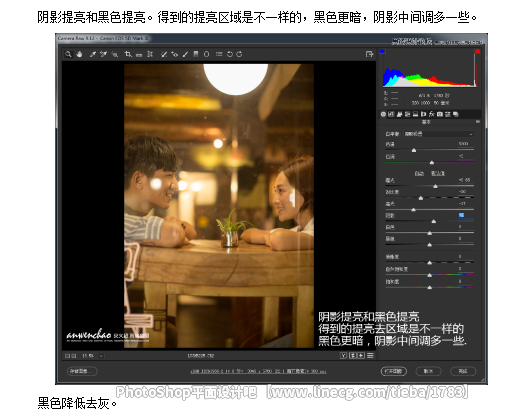Image resolution: width=524 pixels, height=411 pixels.
Task: Toggle full screen mode icon
Action: 369,54
